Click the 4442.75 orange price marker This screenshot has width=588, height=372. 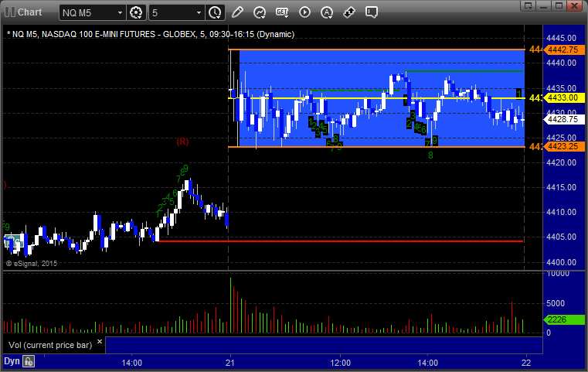pyautogui.click(x=563, y=49)
